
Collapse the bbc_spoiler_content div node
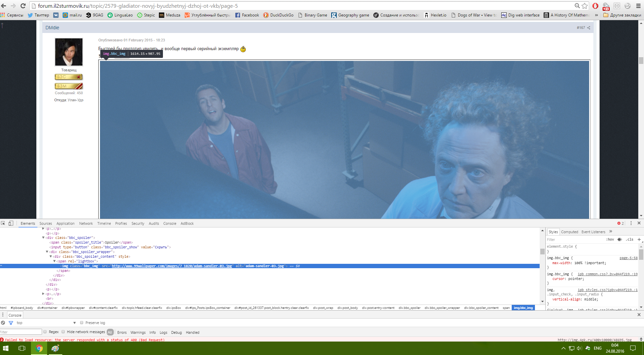click(x=51, y=256)
